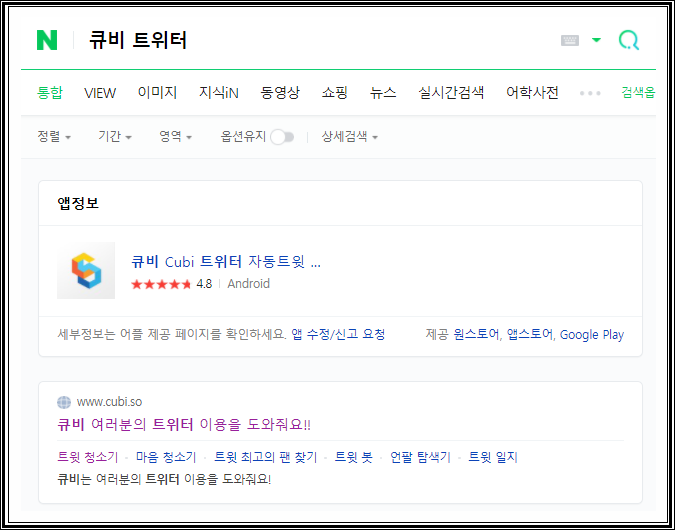Switch to the VIEW tab

(x=100, y=93)
